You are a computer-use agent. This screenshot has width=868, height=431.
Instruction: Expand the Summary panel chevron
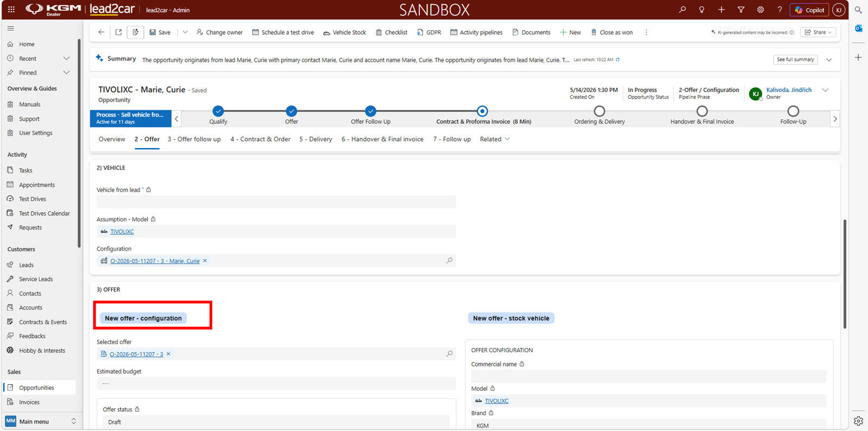pos(829,60)
